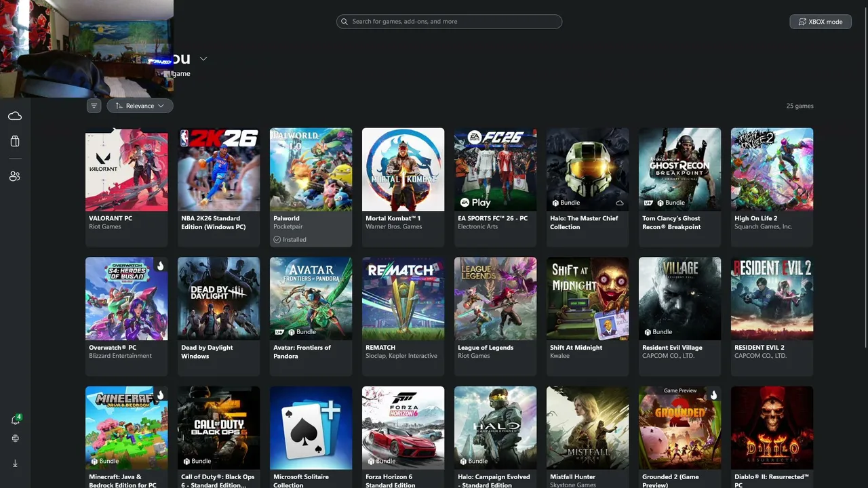868x488 pixels.
Task: Open the store bag icon in sidebar
Action: pos(15,141)
